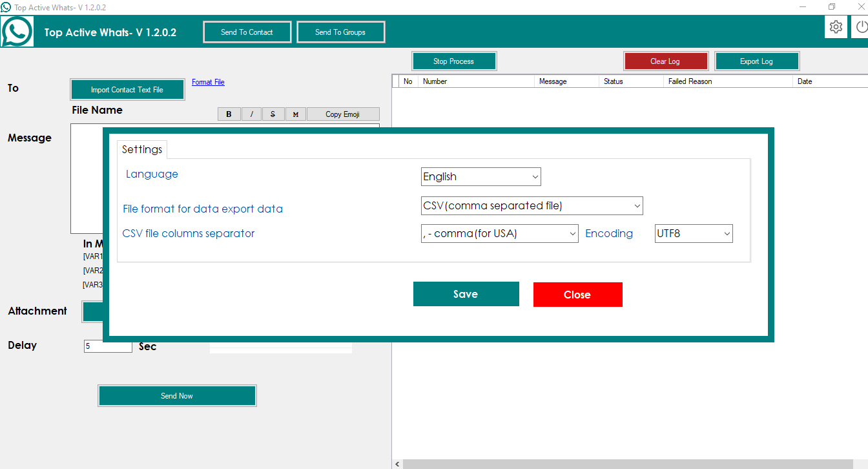
Task: Click Export Log button
Action: (756, 61)
